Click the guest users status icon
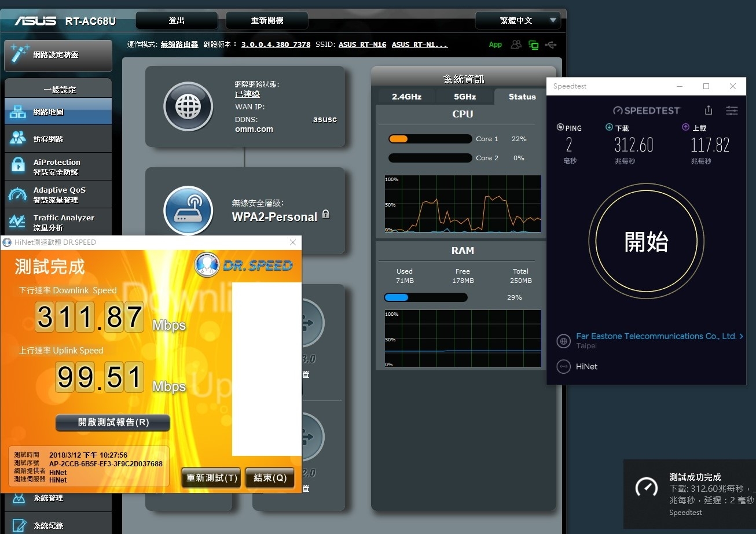 [516, 45]
